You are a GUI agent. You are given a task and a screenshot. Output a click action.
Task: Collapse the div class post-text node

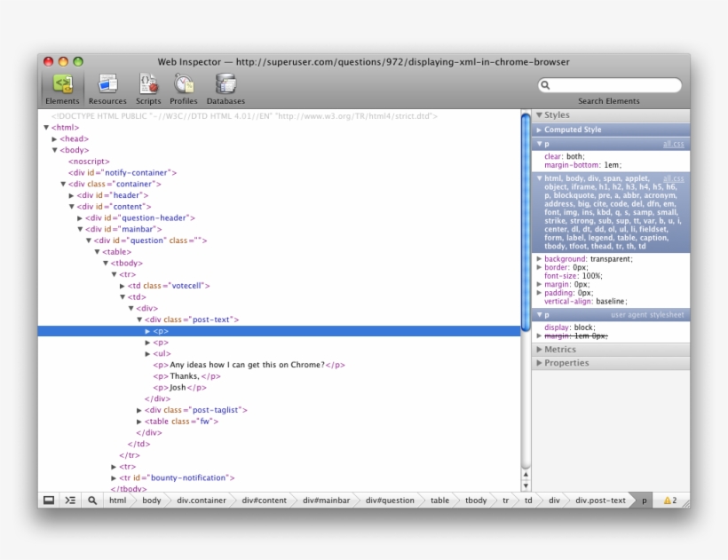coord(139,319)
